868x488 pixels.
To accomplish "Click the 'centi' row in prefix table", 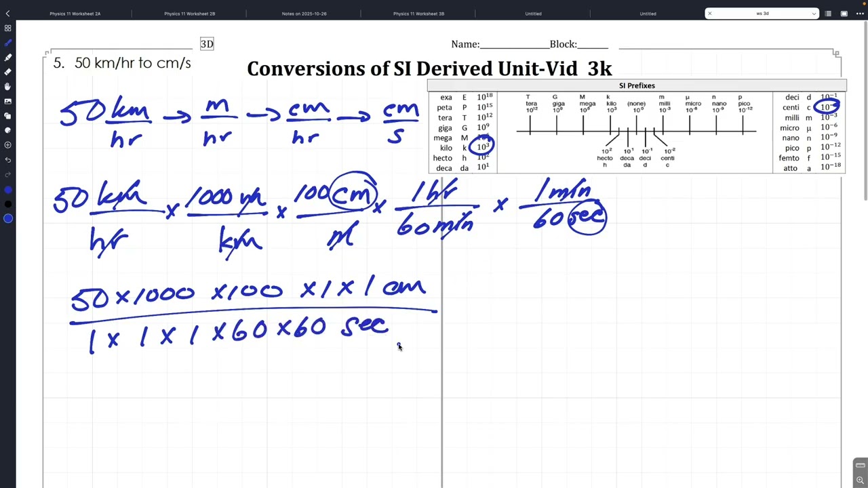I will tap(809, 107).
